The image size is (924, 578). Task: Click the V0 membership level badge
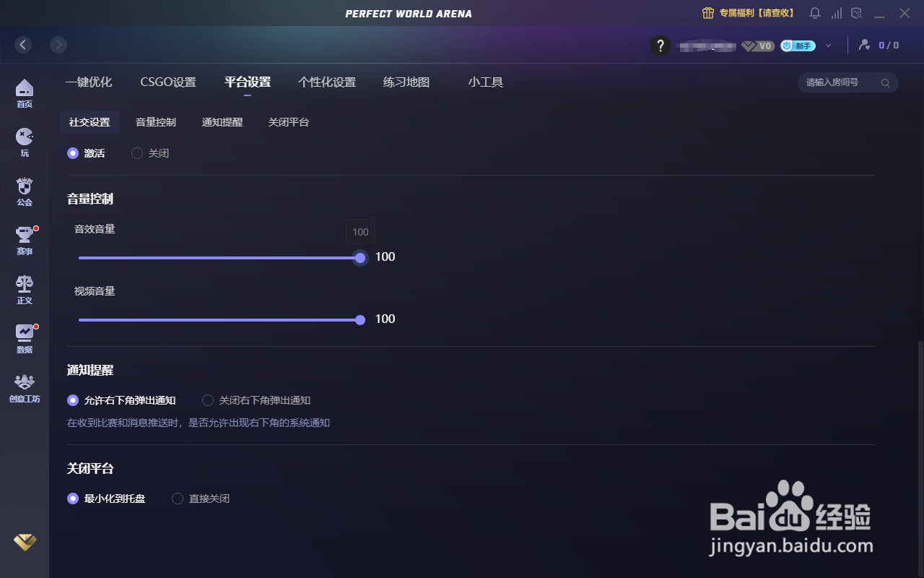click(x=758, y=46)
